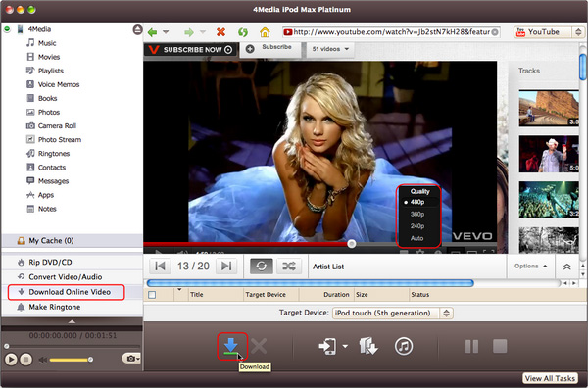Stop the current task
The width and height of the screenshot is (588, 388).
500,347
